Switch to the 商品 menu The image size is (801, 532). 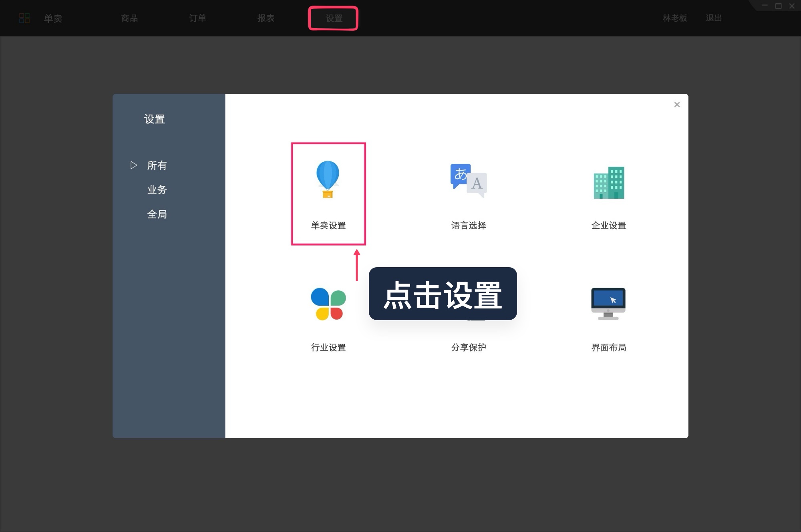pos(129,18)
